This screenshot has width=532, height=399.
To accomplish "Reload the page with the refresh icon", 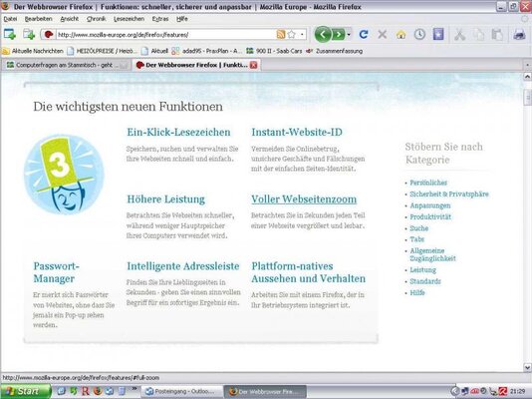I will (364, 34).
